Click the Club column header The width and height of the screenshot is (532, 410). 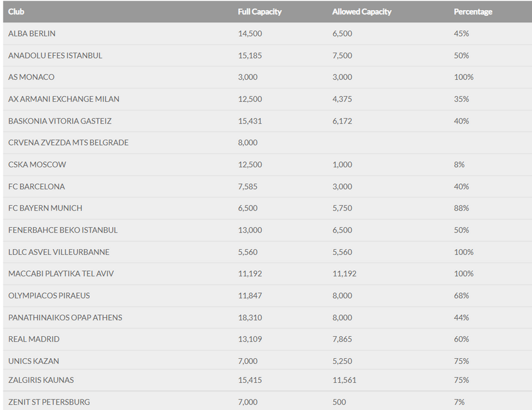[x=16, y=12]
